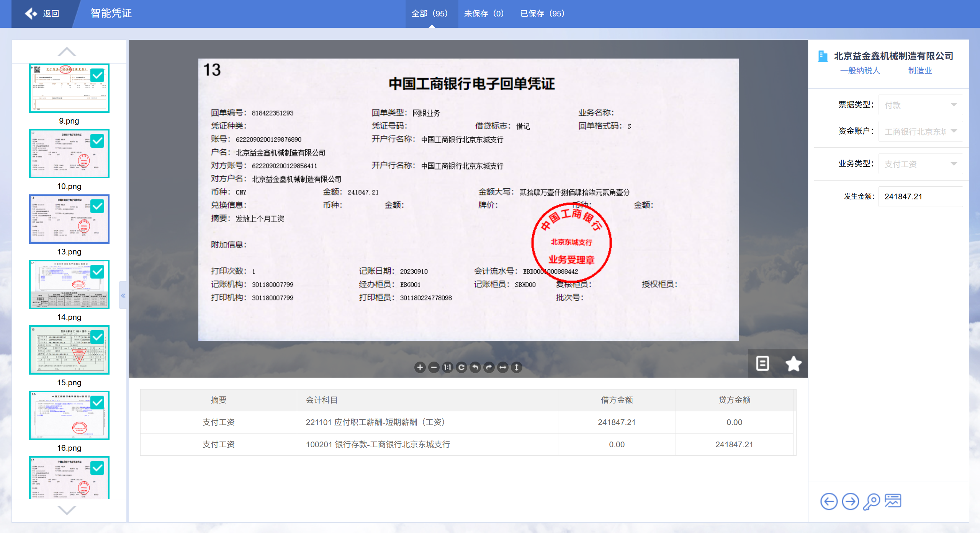Click the credit amount 241847.21 cell
This screenshot has height=533, width=980.
coord(735,444)
